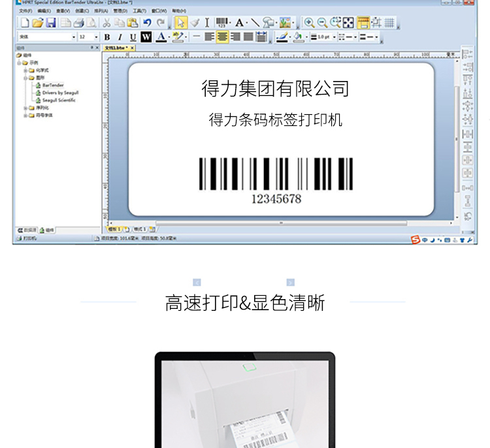The image size is (490, 448).
Task: Click the stretch text width icon
Action: click(x=261, y=37)
